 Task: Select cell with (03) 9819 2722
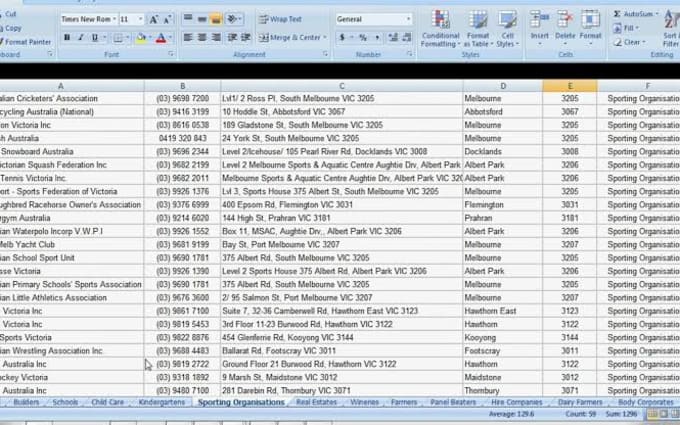coord(183,364)
